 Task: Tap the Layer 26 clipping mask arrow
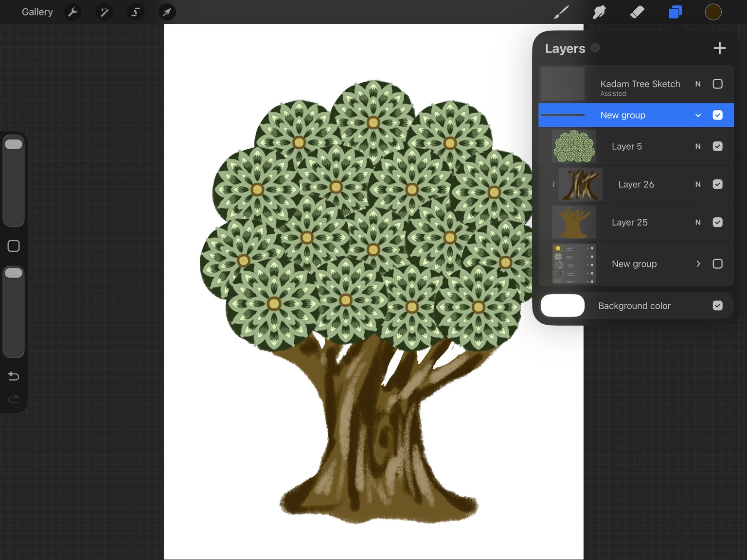coord(554,184)
